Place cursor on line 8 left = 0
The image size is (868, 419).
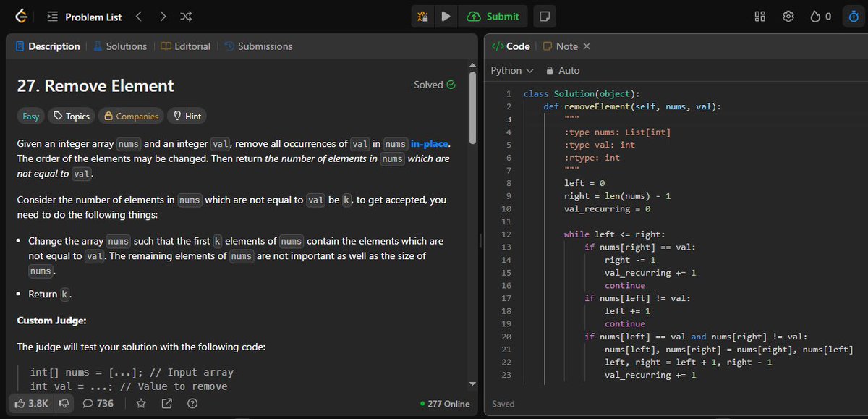(584, 183)
